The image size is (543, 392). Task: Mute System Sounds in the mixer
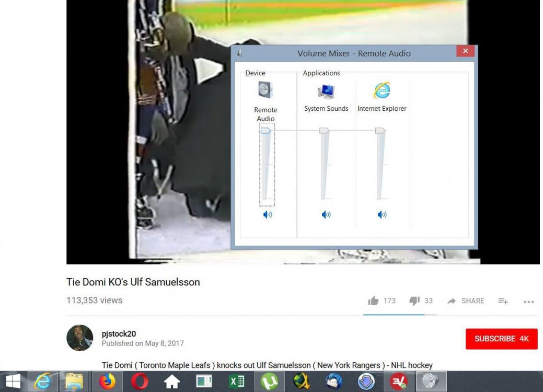click(x=326, y=214)
